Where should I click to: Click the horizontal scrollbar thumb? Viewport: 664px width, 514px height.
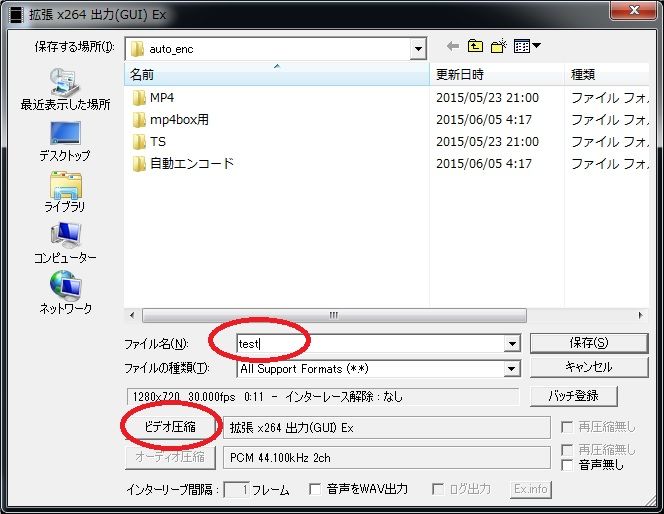(334, 315)
